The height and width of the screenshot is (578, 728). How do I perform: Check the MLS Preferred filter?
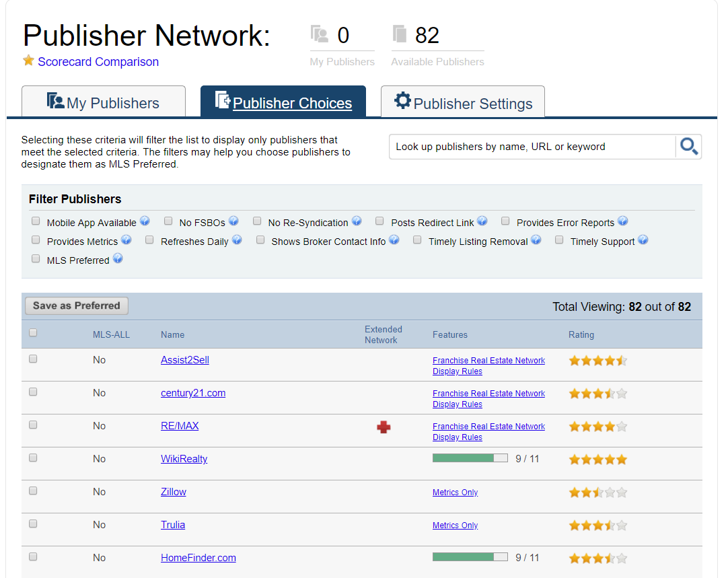pyautogui.click(x=36, y=258)
